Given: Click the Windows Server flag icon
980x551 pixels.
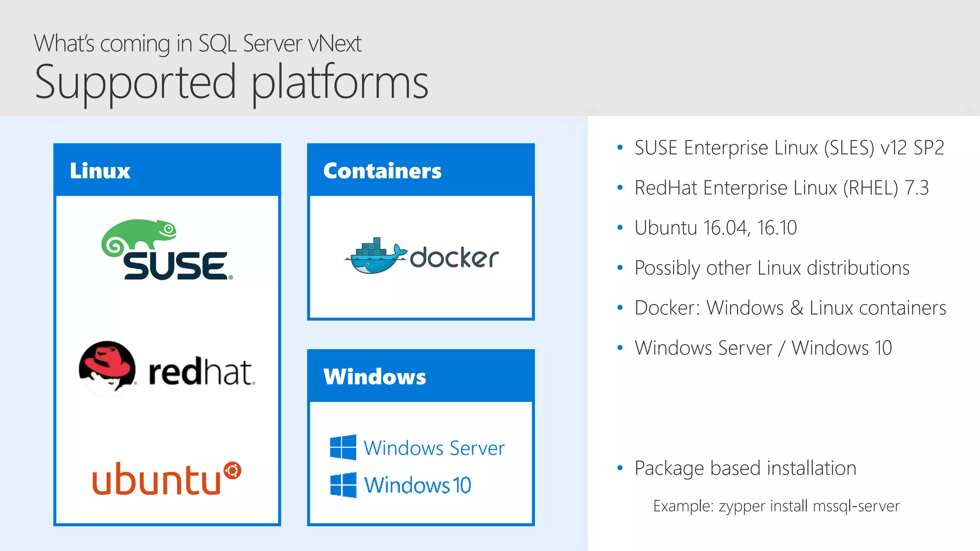Looking at the screenshot, I should (343, 448).
